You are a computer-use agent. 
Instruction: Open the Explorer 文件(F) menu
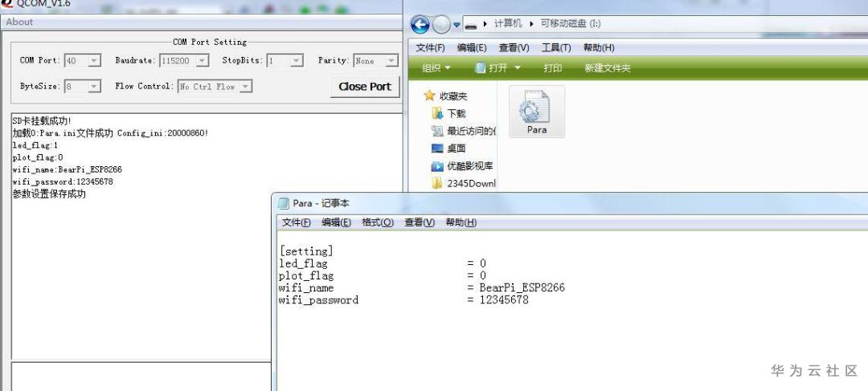click(430, 47)
